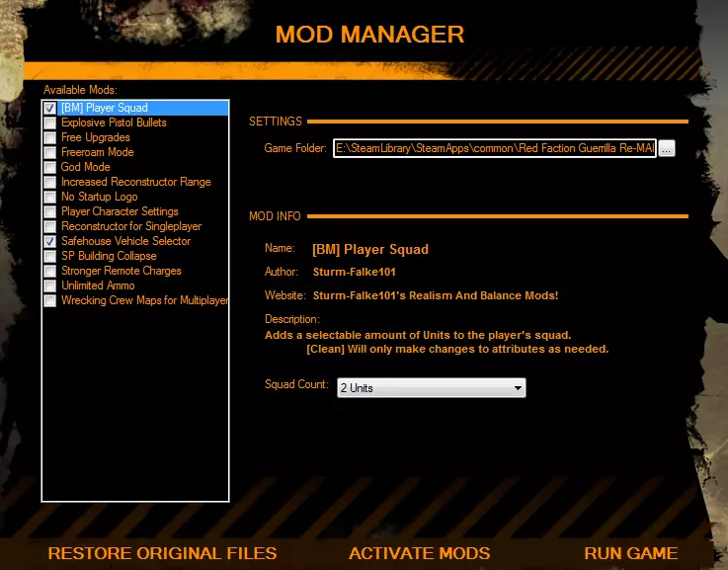
Task: Tick Reconstructor for Singleplayer checkbox
Action: [50, 227]
